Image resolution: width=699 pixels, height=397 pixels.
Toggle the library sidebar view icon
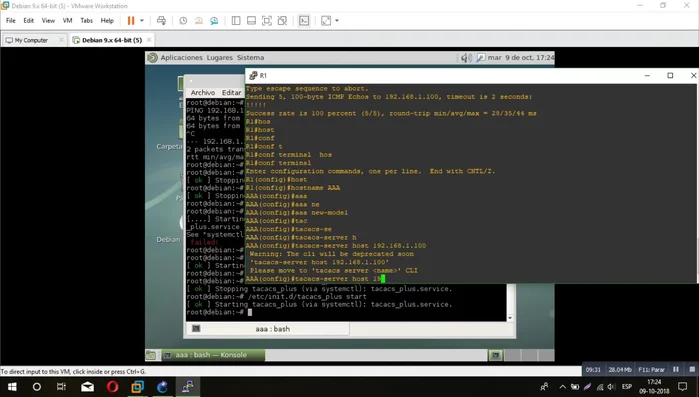coord(236,20)
